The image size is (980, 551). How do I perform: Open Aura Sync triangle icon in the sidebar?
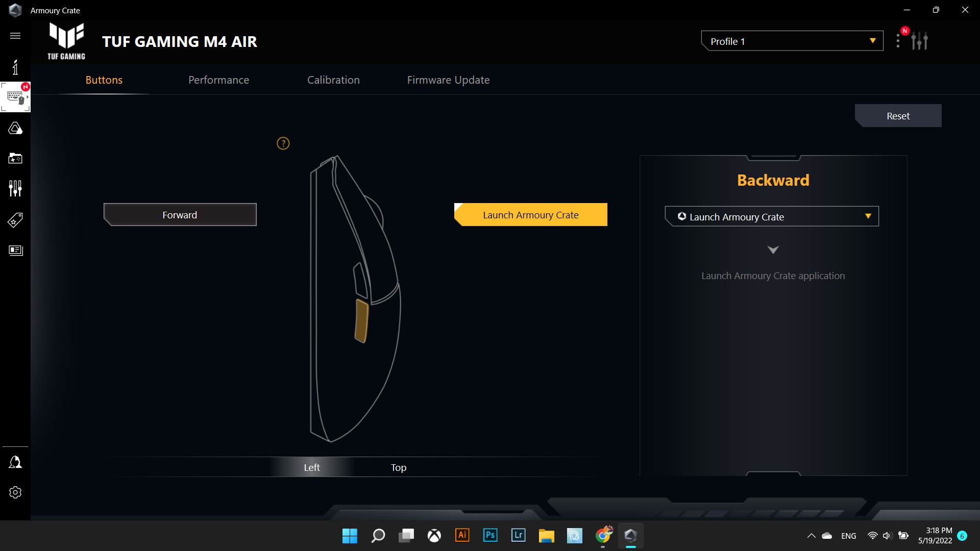coord(15,128)
